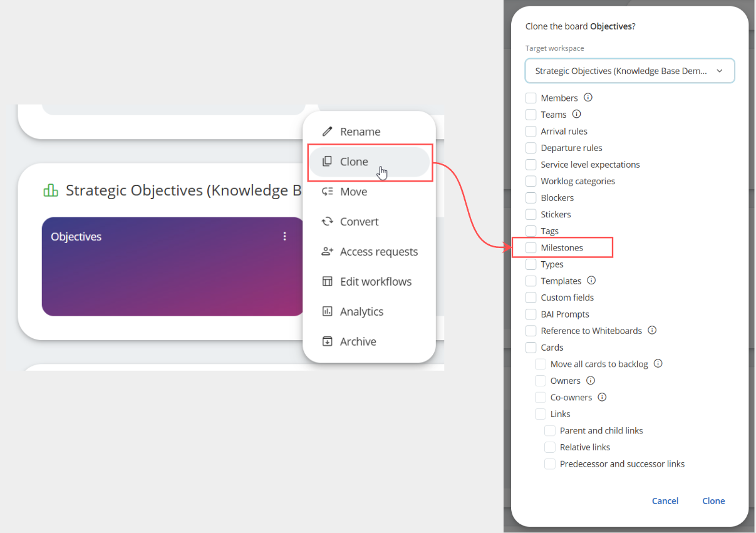Screen dimensions: 756x533
Task: Enable the Milestones checkbox
Action: [531, 248]
